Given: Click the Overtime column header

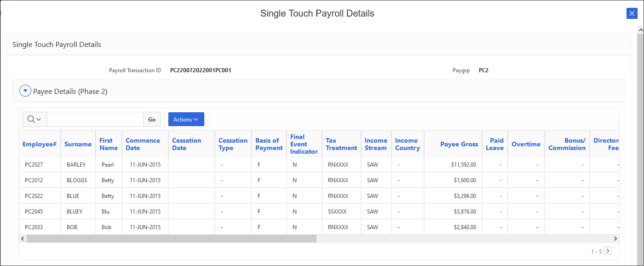Looking at the screenshot, I should pyautogui.click(x=526, y=144).
